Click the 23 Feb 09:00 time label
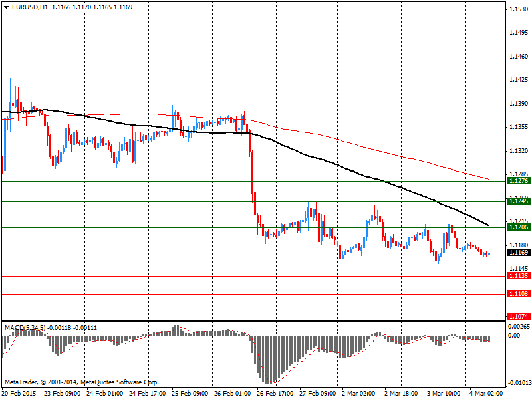The height and width of the screenshot is (399, 532). tap(62, 394)
